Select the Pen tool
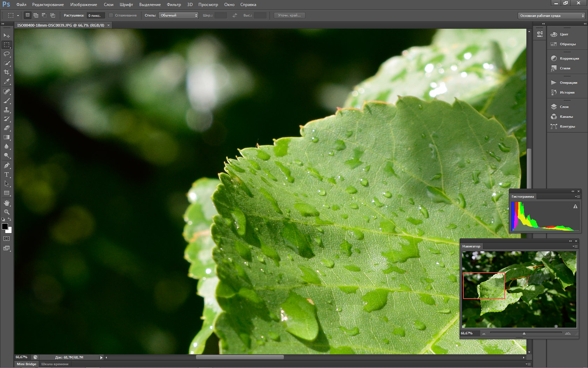588x368 pixels. point(7,165)
